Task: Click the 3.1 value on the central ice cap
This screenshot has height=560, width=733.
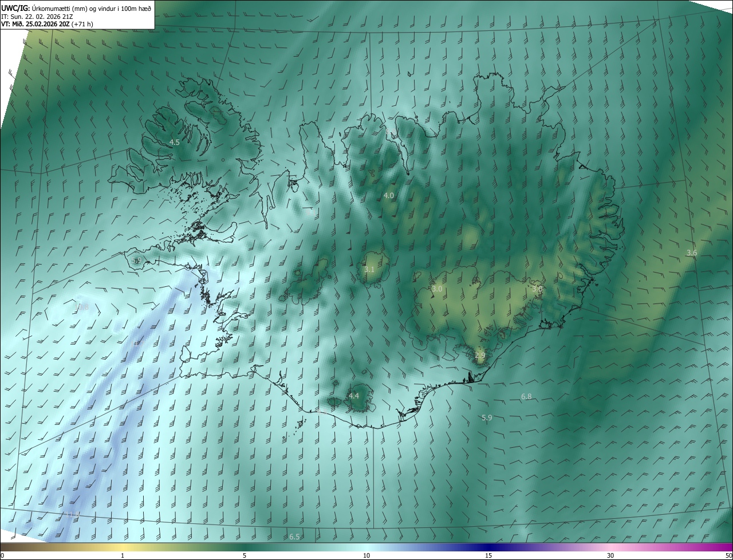Action: pyautogui.click(x=369, y=270)
